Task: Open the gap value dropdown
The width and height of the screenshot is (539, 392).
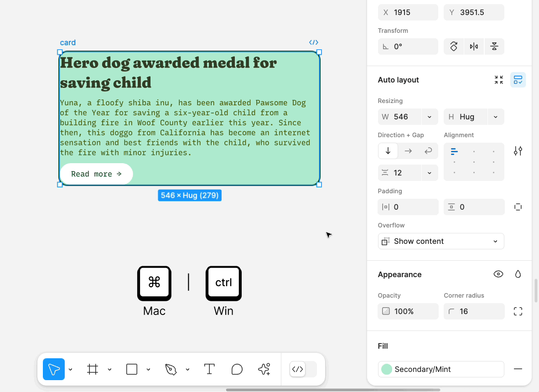Action: (430, 173)
